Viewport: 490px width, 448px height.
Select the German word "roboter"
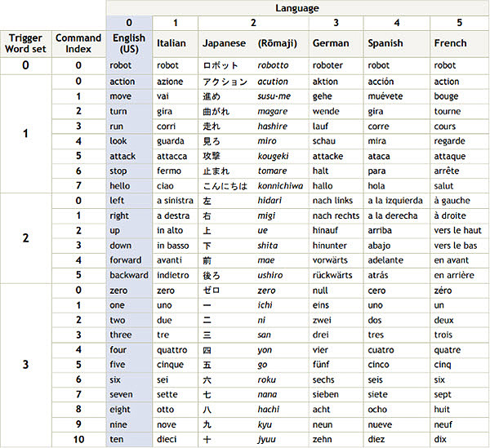329,64
